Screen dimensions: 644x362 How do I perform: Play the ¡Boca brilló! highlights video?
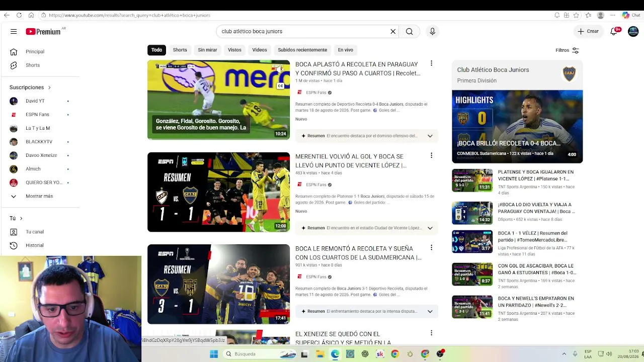tap(517, 127)
